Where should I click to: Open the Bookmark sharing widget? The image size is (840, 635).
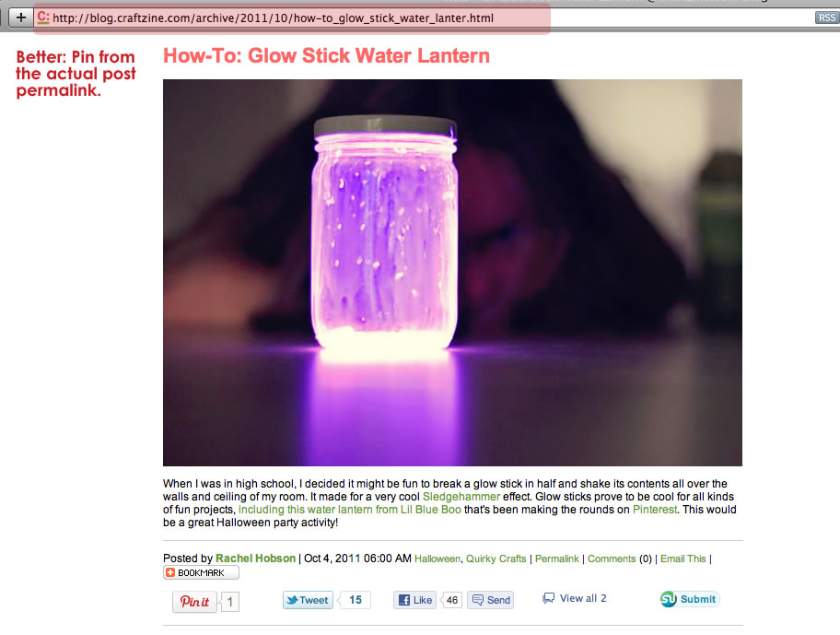tap(201, 573)
